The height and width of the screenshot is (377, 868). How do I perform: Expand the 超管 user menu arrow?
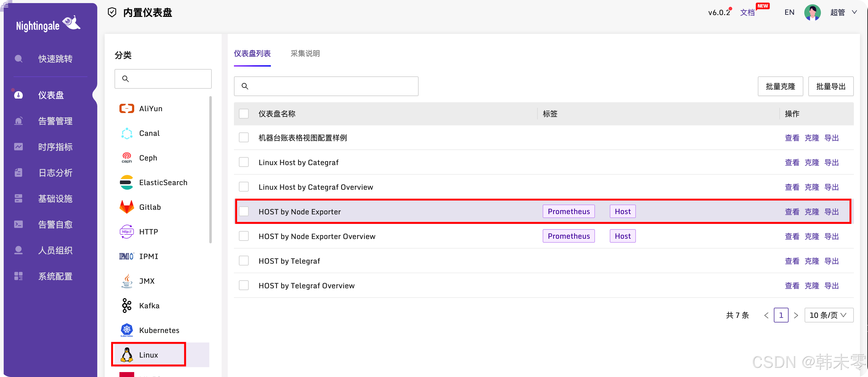pos(854,13)
